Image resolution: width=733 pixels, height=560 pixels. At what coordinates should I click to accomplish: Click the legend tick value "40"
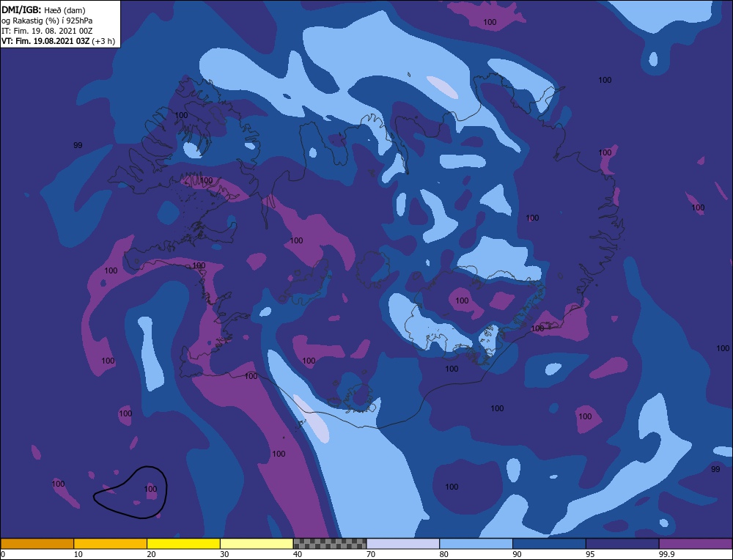[x=298, y=554]
